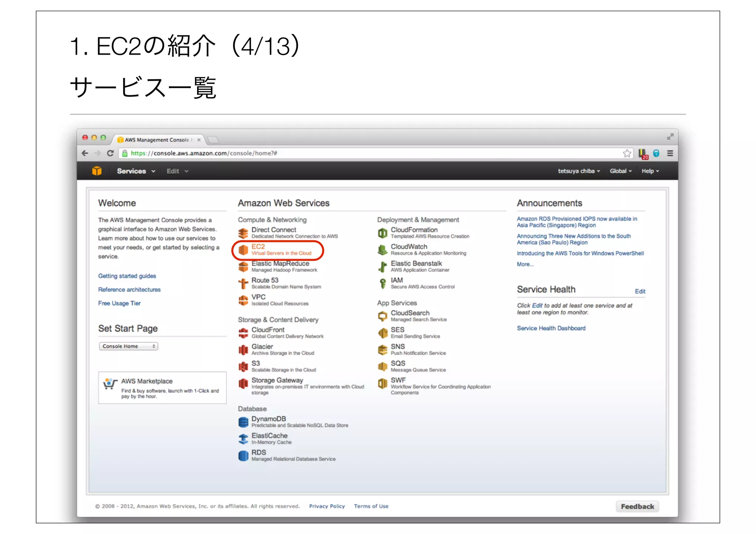Expand the Help dropdown menu
Viewport: 756px width, 534px height.
tap(650, 171)
